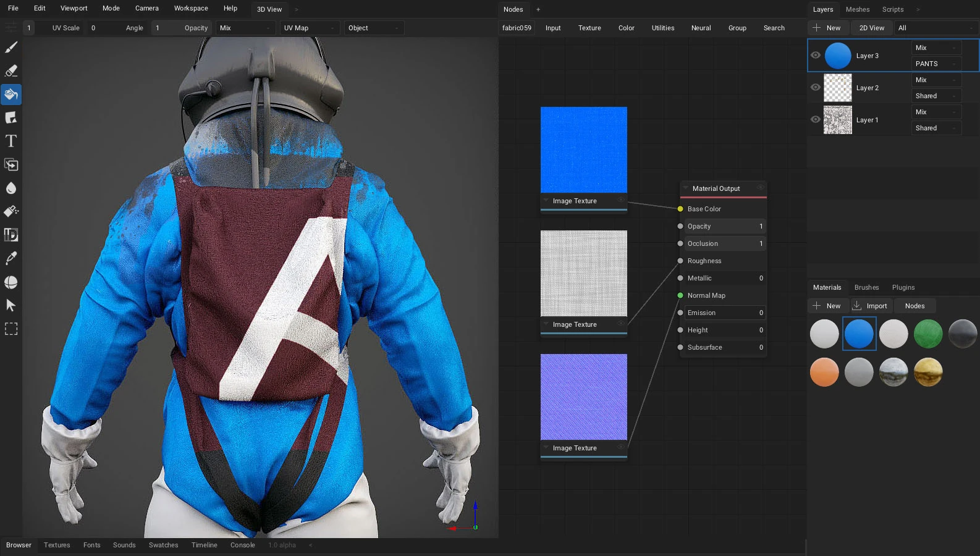Open the UV Map dropdown
Viewport: 980px width, 556px height.
[310, 28]
